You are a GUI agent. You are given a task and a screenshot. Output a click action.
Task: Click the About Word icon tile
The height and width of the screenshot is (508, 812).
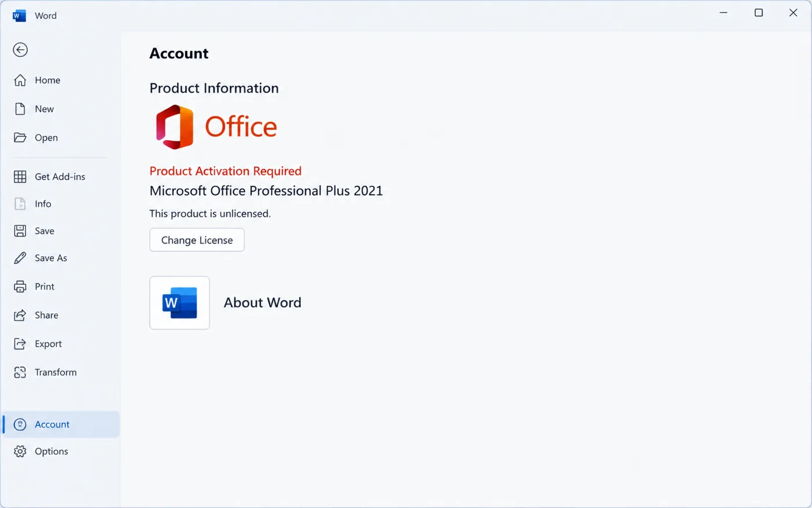point(180,303)
